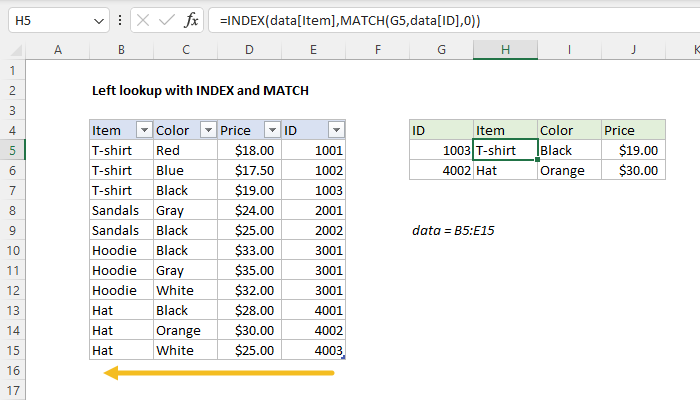Select the $35.00 price cell
Image resolution: width=700 pixels, height=400 pixels.
pyautogui.click(x=250, y=271)
